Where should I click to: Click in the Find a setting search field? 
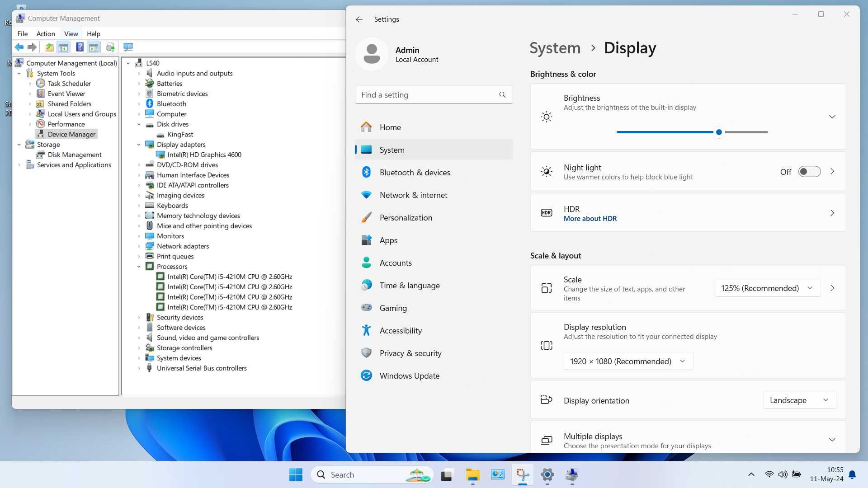click(434, 95)
